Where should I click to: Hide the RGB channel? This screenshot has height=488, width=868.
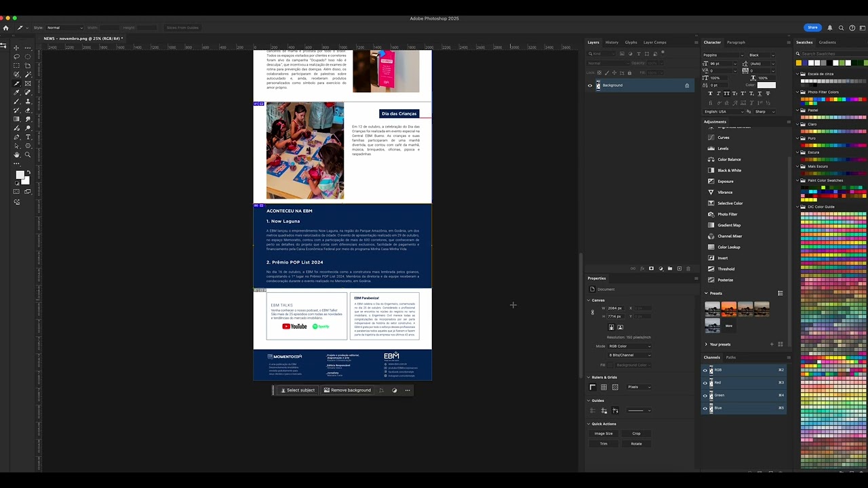point(705,370)
